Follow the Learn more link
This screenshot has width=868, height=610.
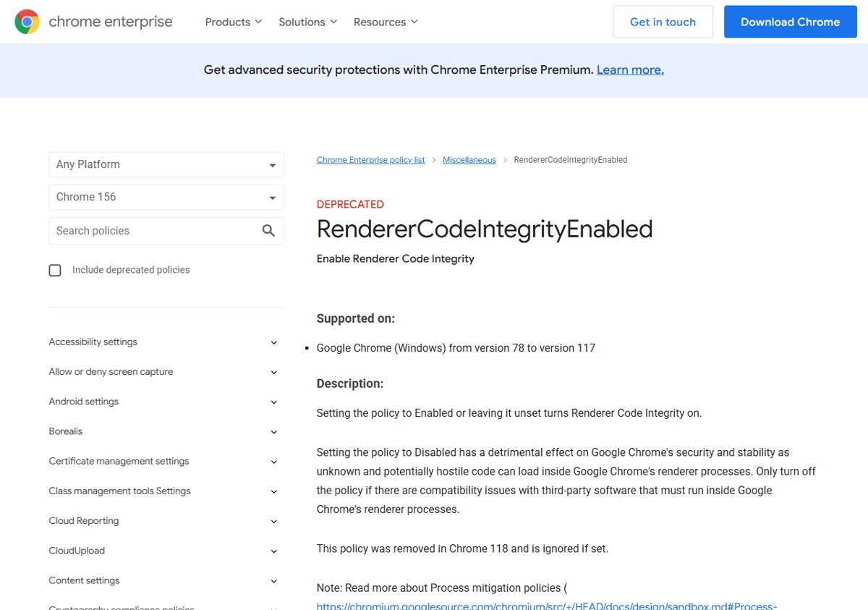click(x=630, y=69)
